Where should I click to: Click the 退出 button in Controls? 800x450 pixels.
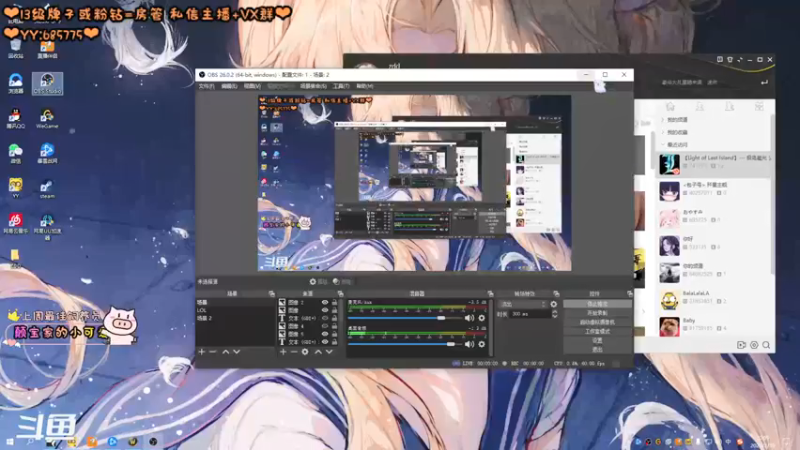pos(597,349)
